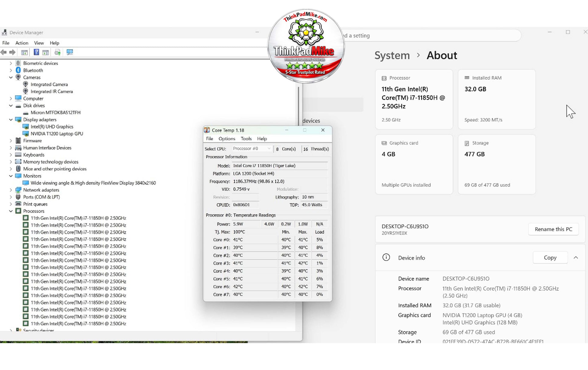Expand the Human Interface Devices chevron
The height and width of the screenshot is (370, 588).
coord(11,148)
